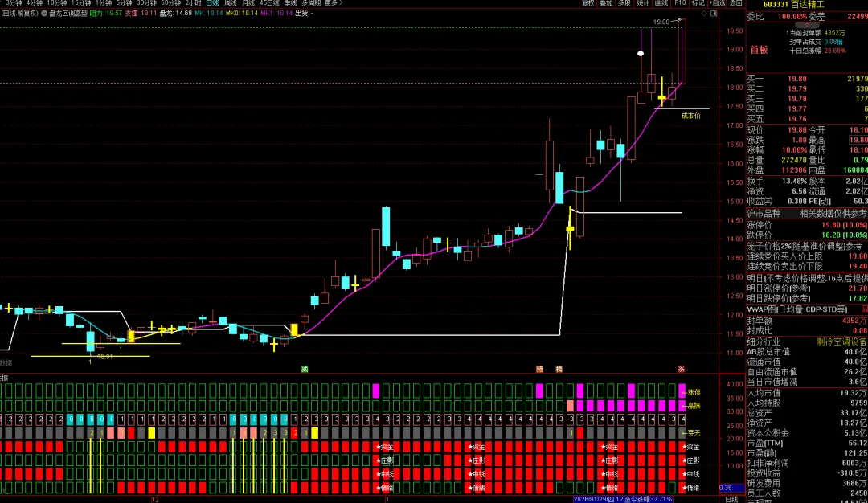Expand the 更多 periods chevron
This screenshot has height=503, width=868.
(334, 2)
